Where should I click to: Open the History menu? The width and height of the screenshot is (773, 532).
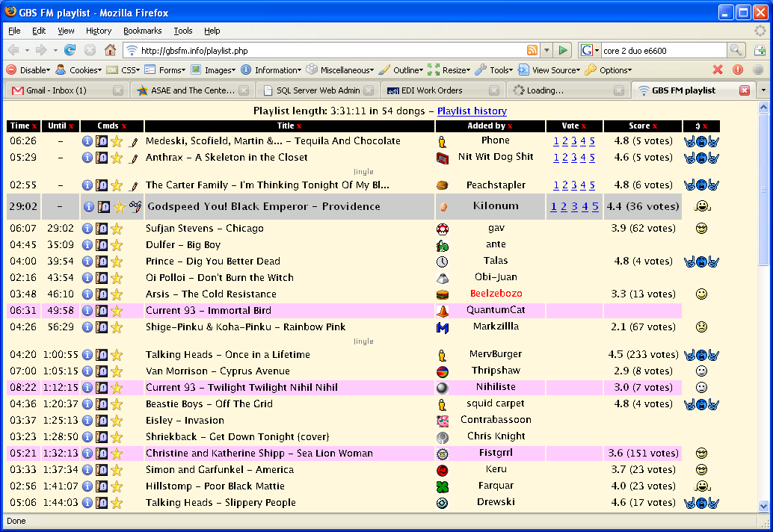99,31
